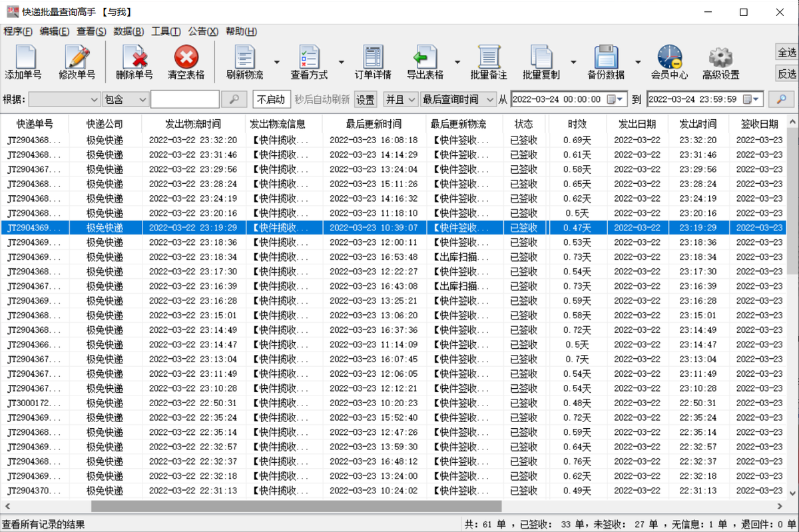Click the 状态 column header
The image size is (799, 532).
click(x=524, y=124)
